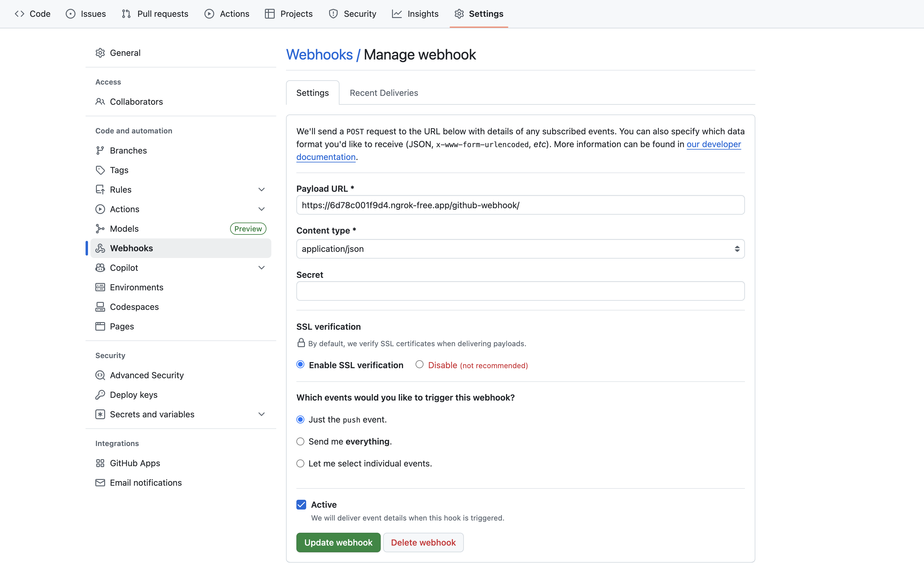Expand Secrets and variables section
This screenshot has width=924, height=577.
click(262, 414)
